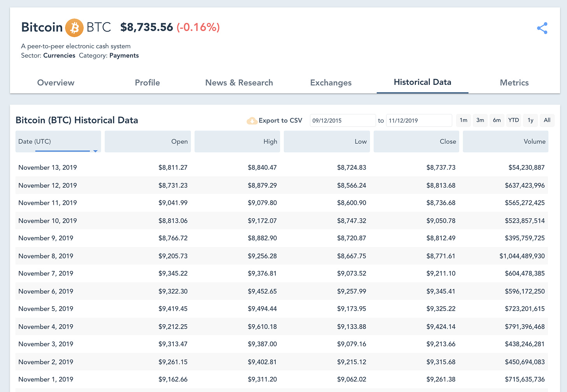567x392 pixels.
Task: Open the Overview tab
Action: pos(56,83)
